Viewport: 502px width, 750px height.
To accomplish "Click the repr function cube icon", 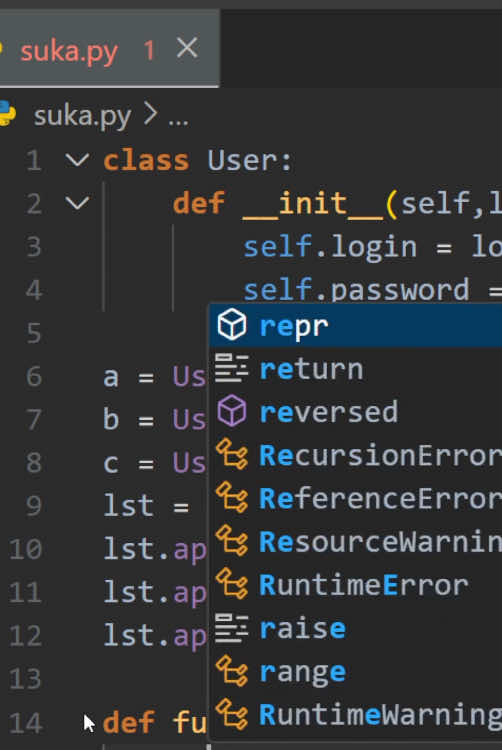I will (x=232, y=325).
